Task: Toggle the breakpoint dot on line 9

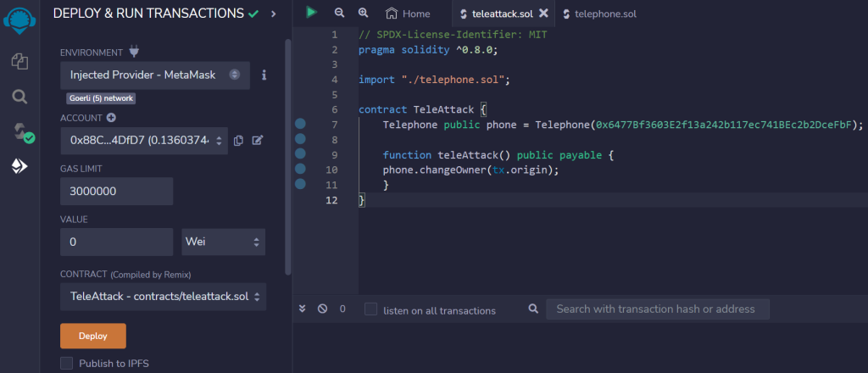Action: (x=301, y=153)
